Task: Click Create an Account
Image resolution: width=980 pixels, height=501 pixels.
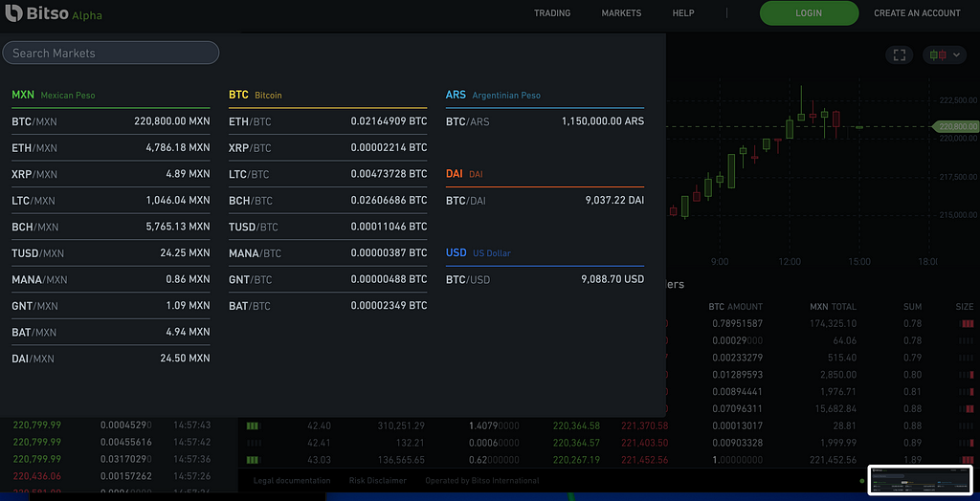Action: (917, 13)
